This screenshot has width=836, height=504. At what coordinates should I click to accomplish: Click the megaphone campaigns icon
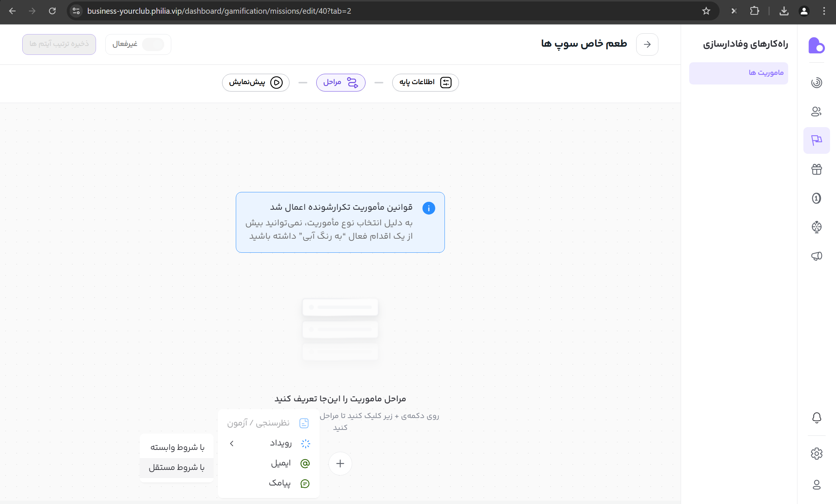(816, 256)
